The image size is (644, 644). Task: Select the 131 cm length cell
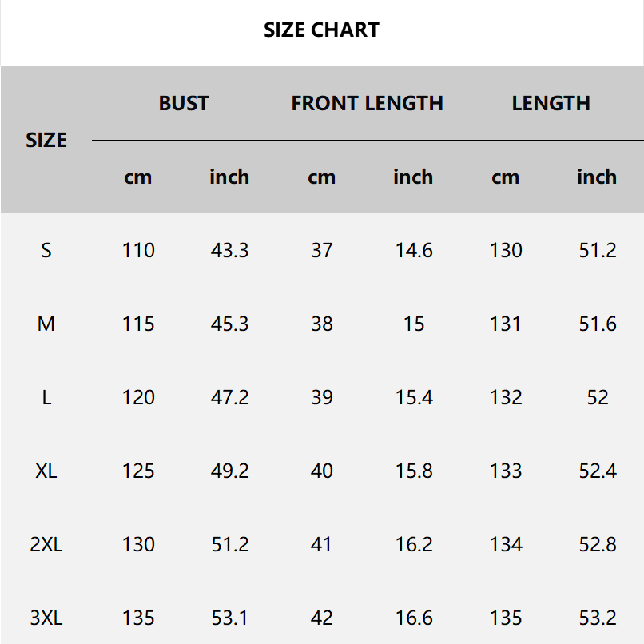point(506,324)
